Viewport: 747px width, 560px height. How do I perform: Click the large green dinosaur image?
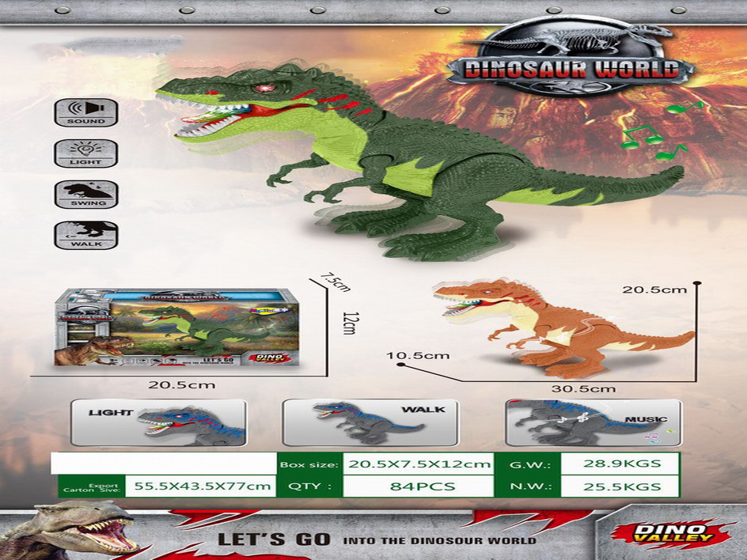click(x=411, y=158)
